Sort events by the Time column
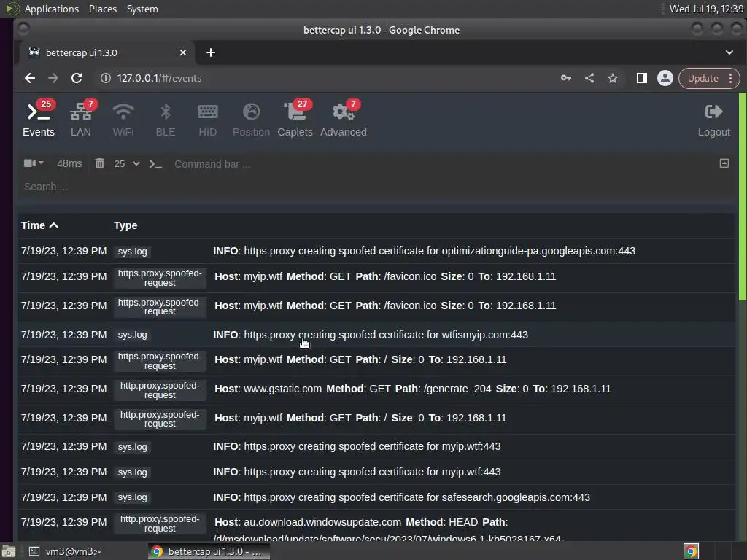Image resolution: width=747 pixels, height=560 pixels. [x=39, y=225]
